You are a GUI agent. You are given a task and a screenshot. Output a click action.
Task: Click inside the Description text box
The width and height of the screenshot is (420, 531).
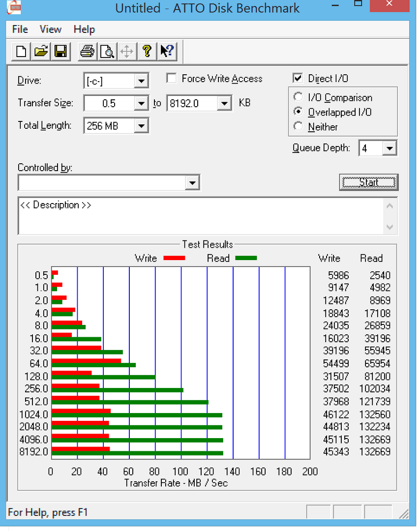(202, 216)
